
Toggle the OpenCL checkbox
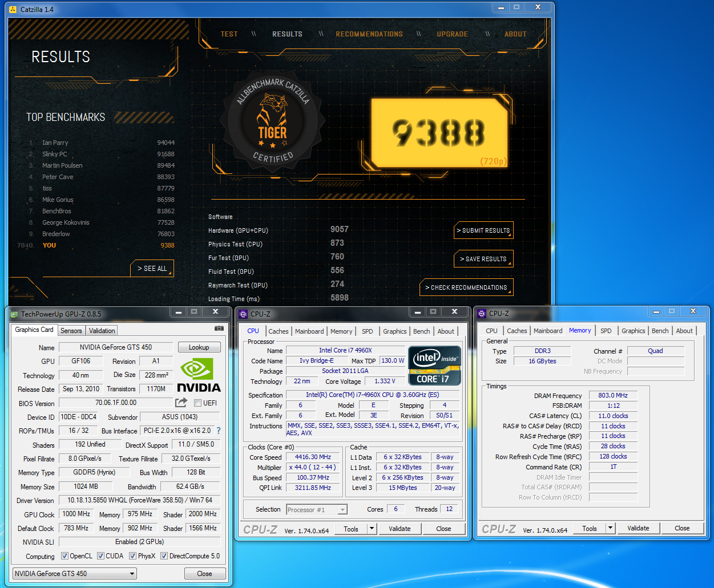(64, 556)
